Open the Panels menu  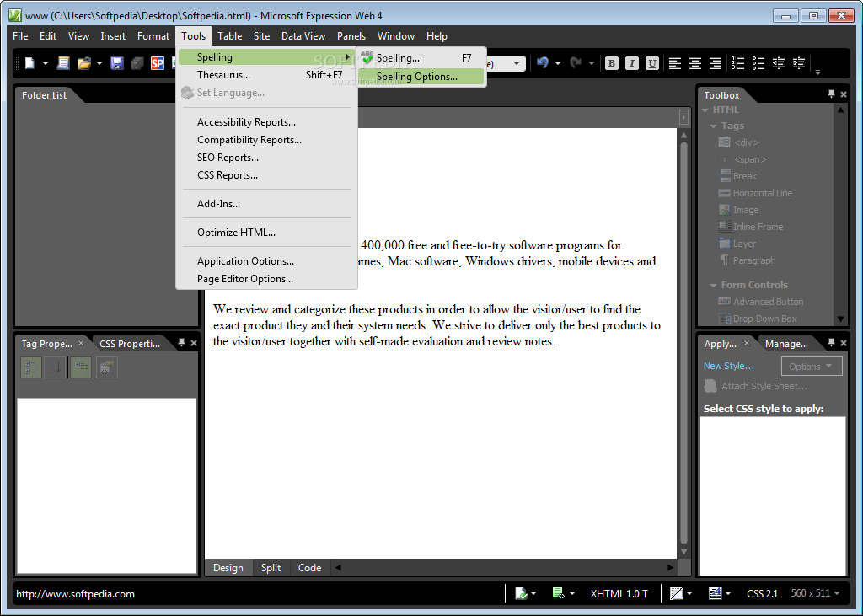[x=351, y=35]
